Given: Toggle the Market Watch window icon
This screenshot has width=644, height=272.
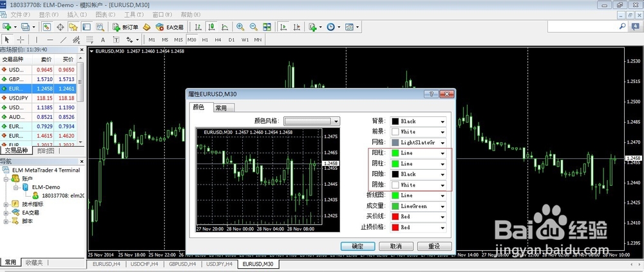Looking at the screenshot, I should (x=47, y=27).
